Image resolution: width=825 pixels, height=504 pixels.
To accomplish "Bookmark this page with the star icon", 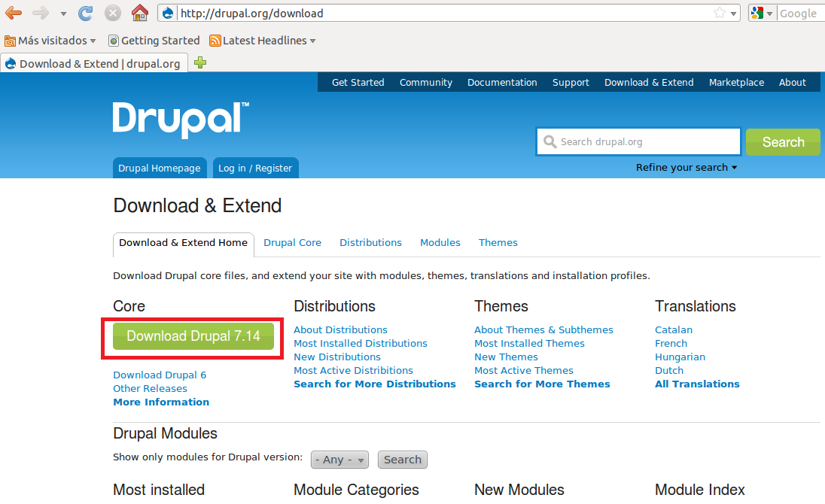I will point(720,12).
